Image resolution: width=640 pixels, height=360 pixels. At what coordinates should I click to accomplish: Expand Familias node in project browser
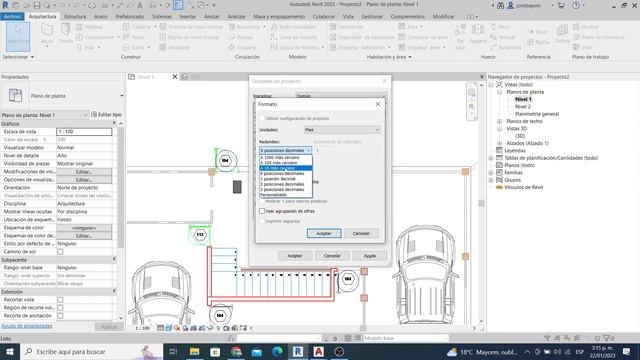tap(491, 173)
